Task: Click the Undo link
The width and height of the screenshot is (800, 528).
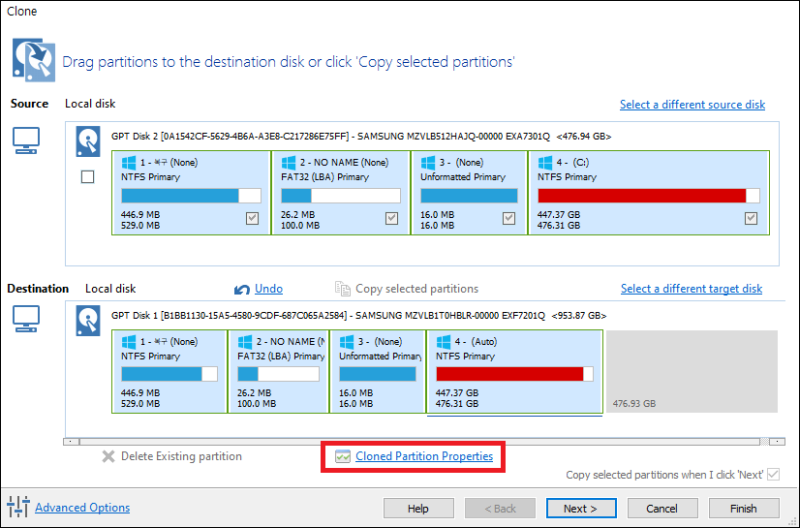Action: click(x=269, y=289)
